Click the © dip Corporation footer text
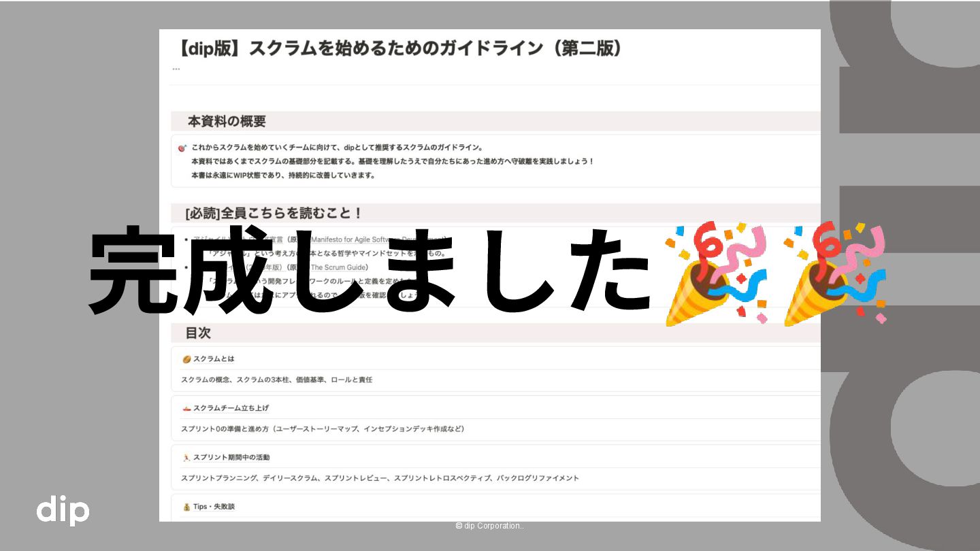 click(x=489, y=526)
